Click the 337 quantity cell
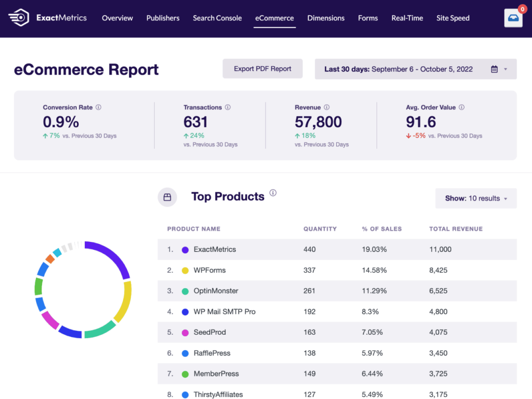Viewport: 532px width, 399px height. pyautogui.click(x=309, y=270)
